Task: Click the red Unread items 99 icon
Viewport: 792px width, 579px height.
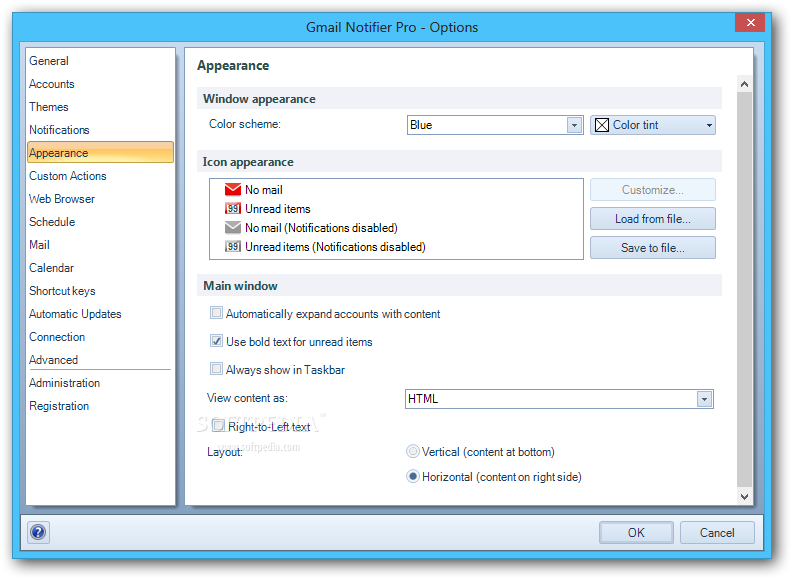Action: pyautogui.click(x=233, y=208)
